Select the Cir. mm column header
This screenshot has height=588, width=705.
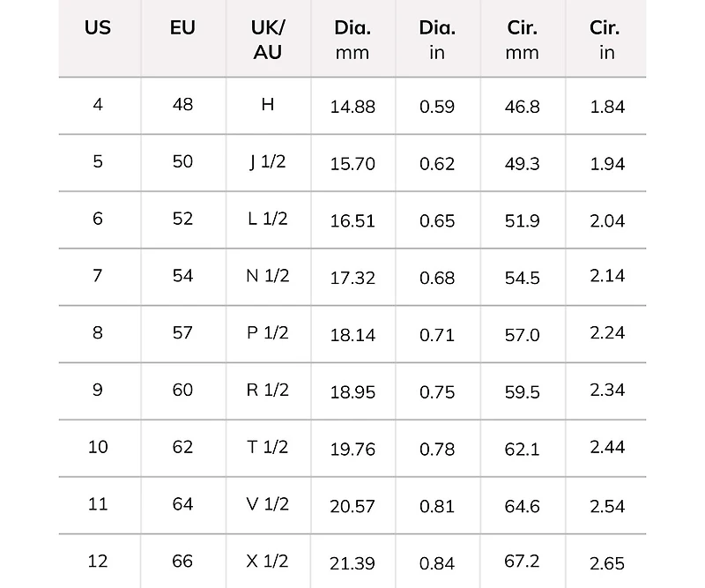click(x=523, y=40)
